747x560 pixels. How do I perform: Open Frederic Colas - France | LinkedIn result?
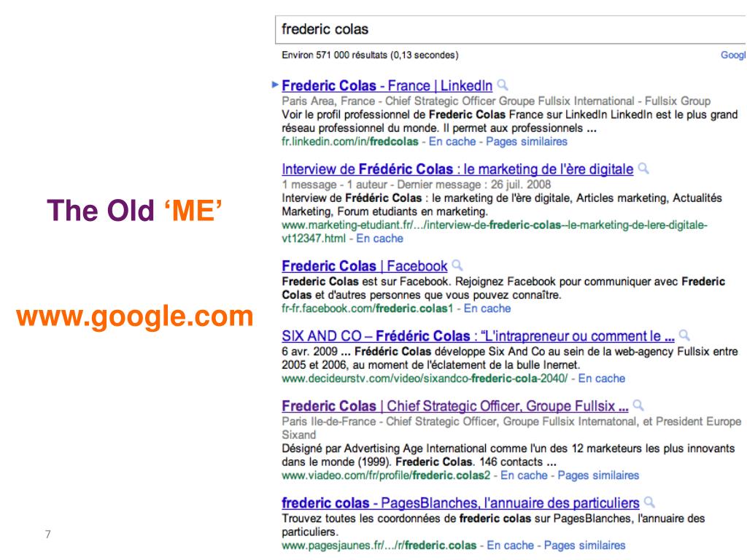coord(387,86)
